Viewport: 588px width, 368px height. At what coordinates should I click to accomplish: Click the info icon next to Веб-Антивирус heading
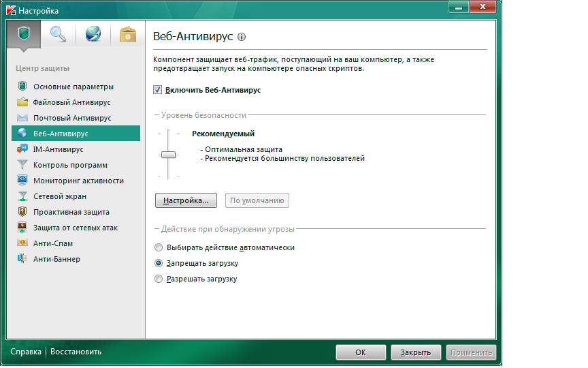tap(242, 37)
